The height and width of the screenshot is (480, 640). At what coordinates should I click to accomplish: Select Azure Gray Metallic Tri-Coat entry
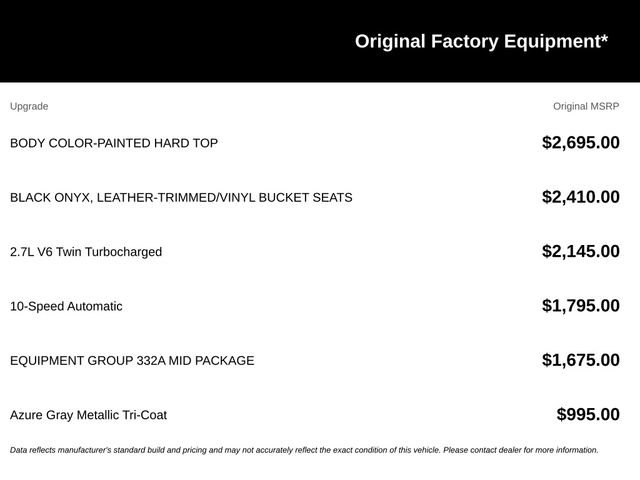(x=88, y=415)
